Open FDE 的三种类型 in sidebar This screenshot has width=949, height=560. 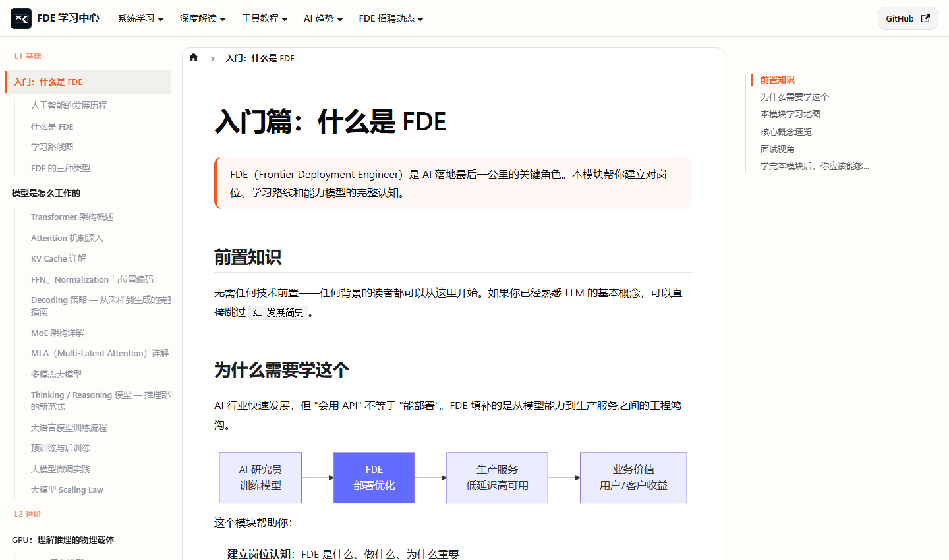[x=61, y=168]
